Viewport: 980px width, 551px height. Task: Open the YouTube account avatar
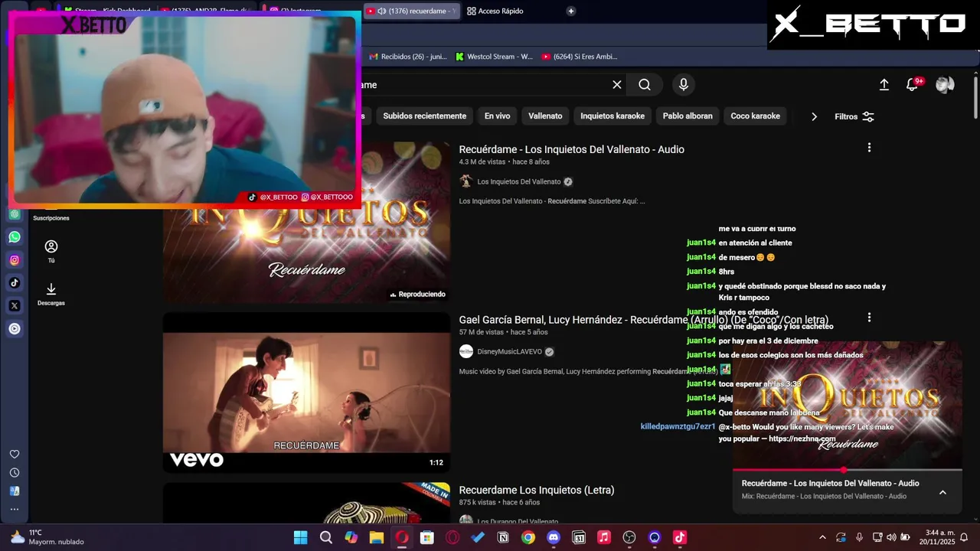(945, 85)
